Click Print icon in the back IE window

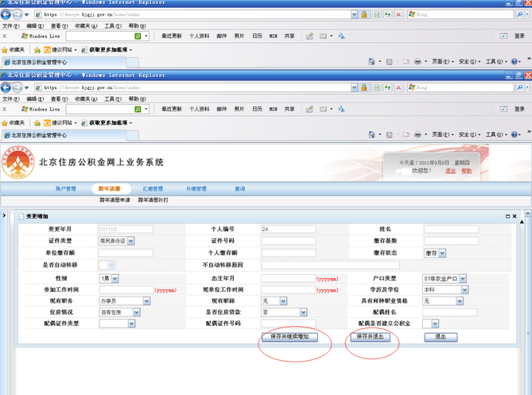417,61
